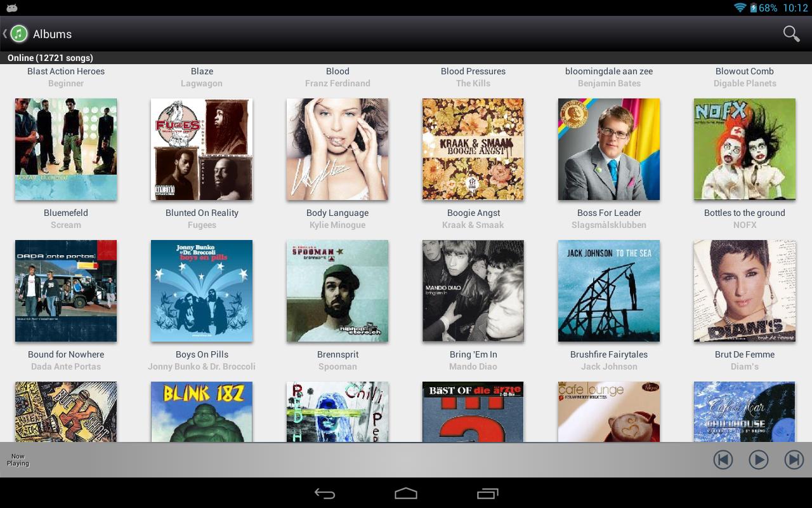The width and height of the screenshot is (812, 508).
Task: Open Mando Diao Bring 'Em In cover
Action: pos(473,291)
